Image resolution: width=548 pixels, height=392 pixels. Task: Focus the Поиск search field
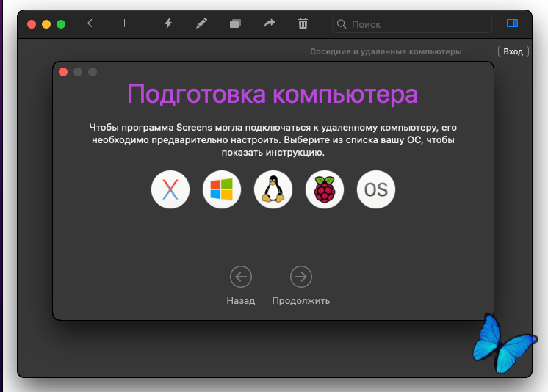coord(411,24)
